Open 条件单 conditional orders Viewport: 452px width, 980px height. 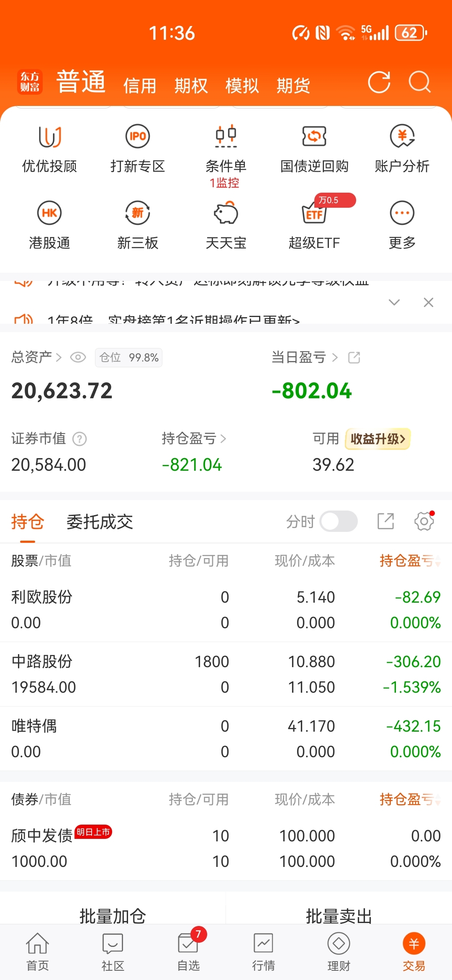coord(226,149)
